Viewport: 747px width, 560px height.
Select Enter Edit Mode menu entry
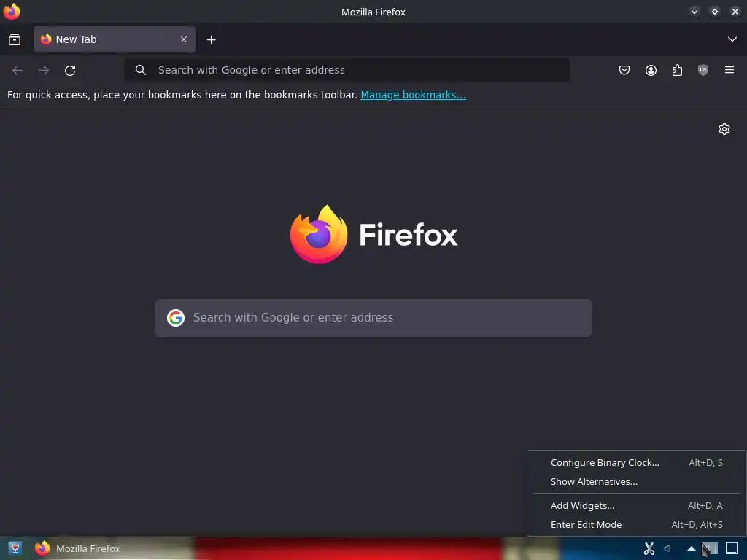[636, 524]
